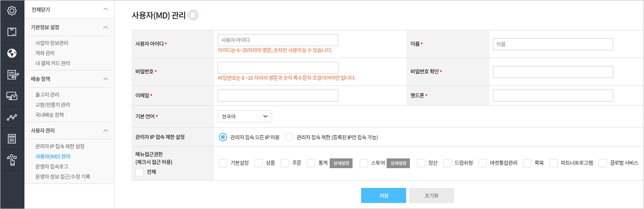
Task: Click the 사용자 아이디 input field
Action: pyautogui.click(x=278, y=40)
